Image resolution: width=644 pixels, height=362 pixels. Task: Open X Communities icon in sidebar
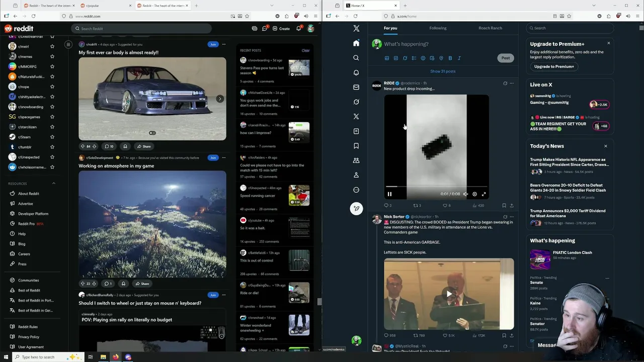point(356,160)
